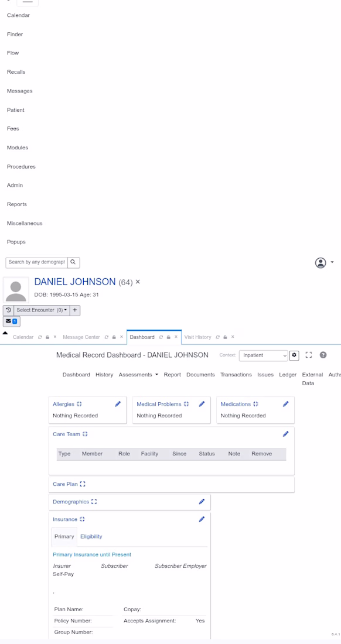341x644 pixels.
Task: Open Ledger in dashboard navigation
Action: (288, 375)
